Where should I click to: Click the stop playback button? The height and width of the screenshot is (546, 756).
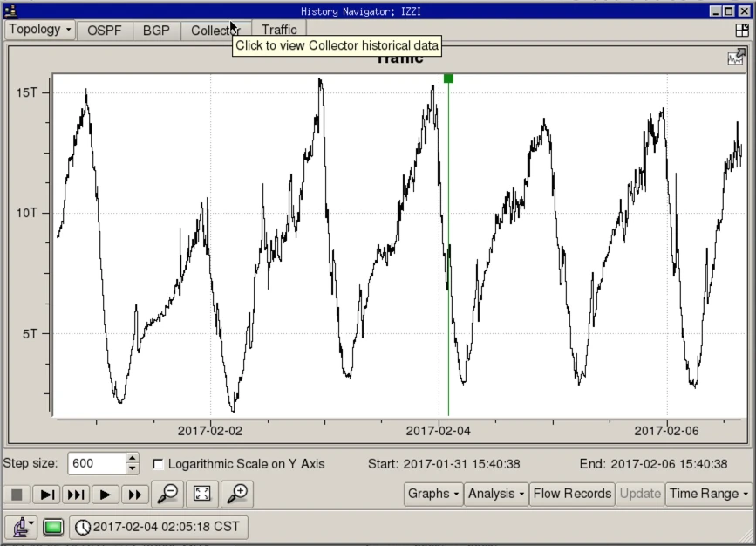coord(17,495)
